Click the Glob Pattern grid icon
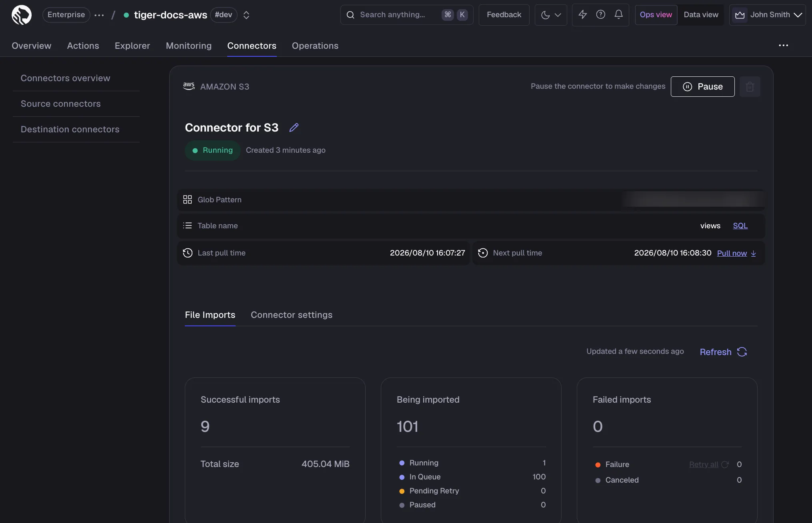 click(188, 200)
